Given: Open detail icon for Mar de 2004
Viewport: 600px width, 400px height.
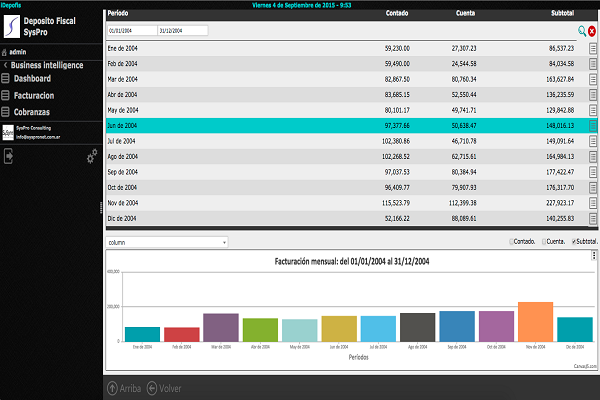Looking at the screenshot, I should click(x=593, y=80).
